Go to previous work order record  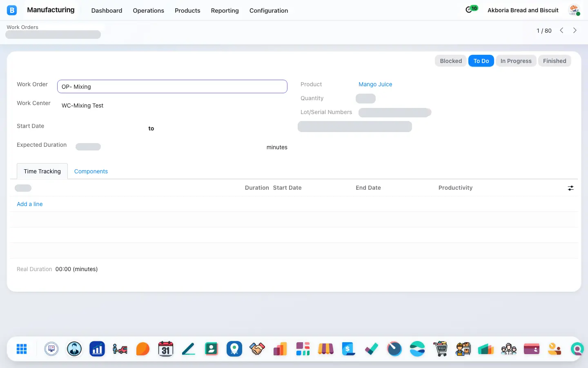coord(561,30)
